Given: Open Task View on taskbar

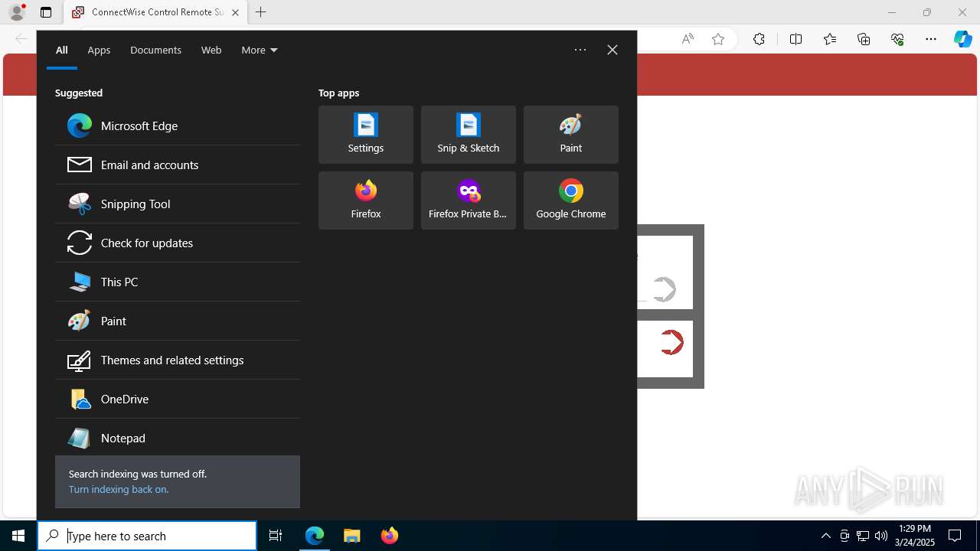Looking at the screenshot, I should tap(276, 536).
